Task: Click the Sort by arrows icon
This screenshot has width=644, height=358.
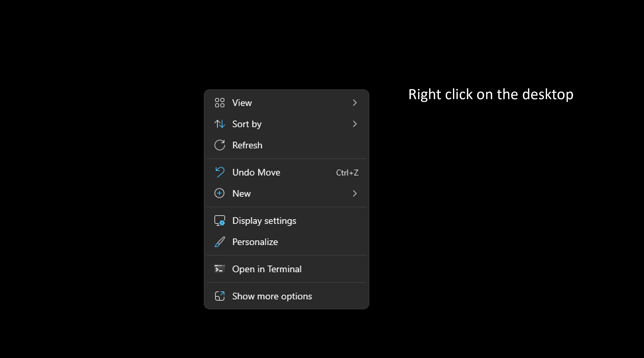Action: (x=219, y=124)
